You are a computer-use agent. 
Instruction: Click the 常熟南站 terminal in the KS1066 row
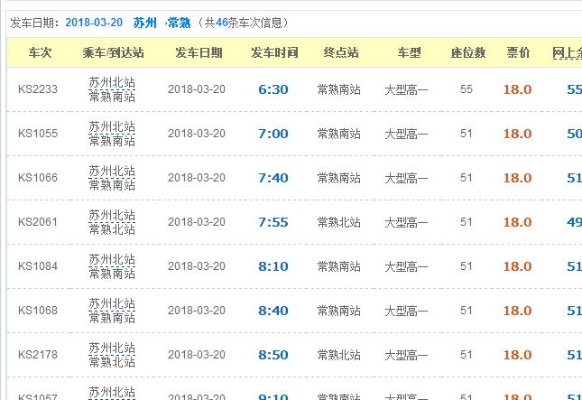click(339, 178)
